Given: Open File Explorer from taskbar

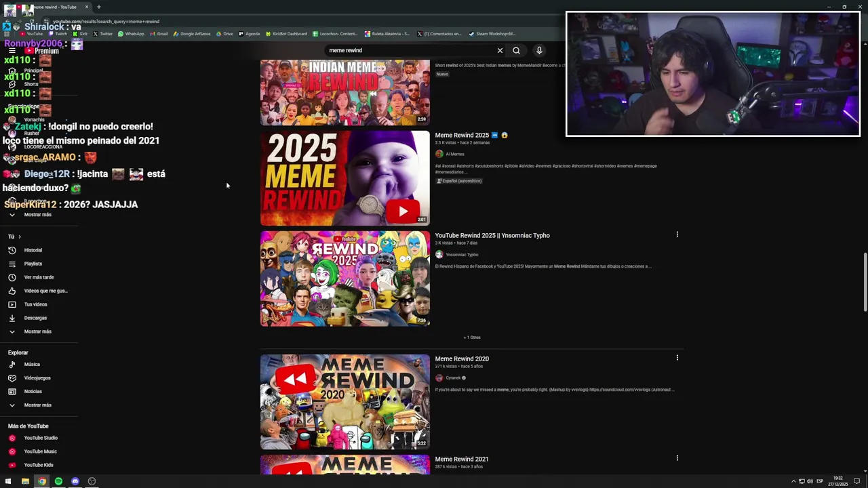Looking at the screenshot, I should point(25,481).
